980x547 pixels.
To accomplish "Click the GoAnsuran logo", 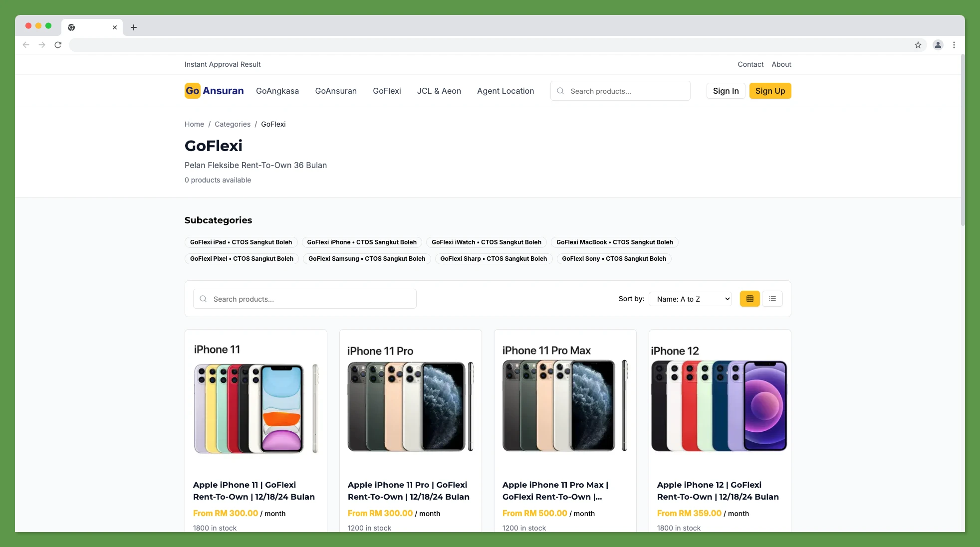I will (x=214, y=91).
